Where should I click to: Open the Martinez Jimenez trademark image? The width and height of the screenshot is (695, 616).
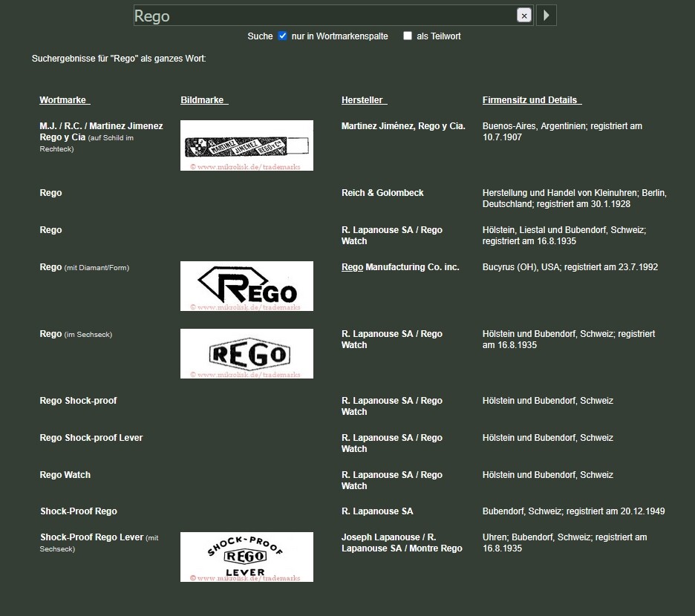pos(247,145)
